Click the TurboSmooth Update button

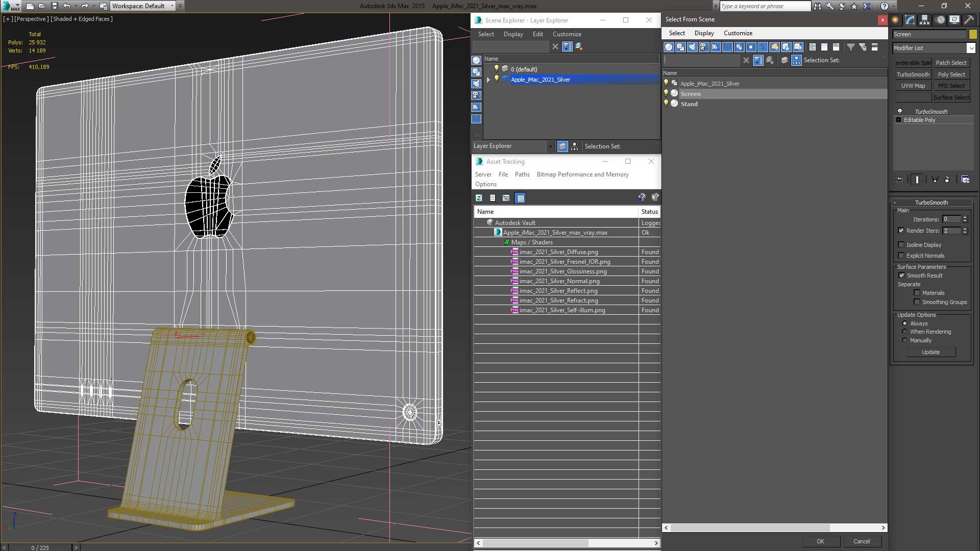930,352
